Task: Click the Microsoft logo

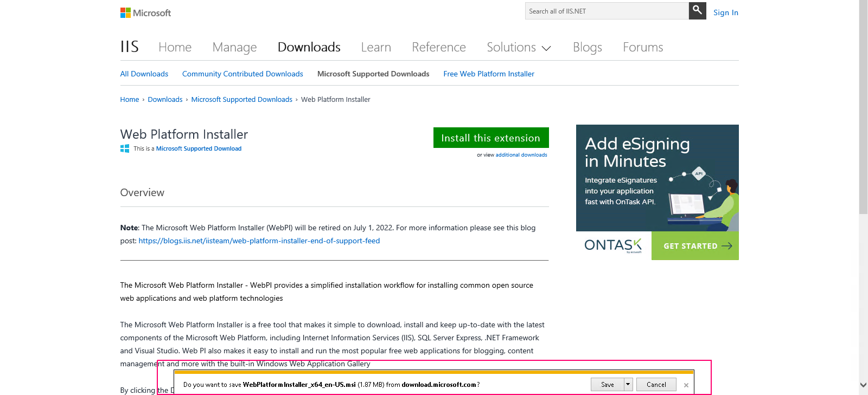Action: point(145,12)
